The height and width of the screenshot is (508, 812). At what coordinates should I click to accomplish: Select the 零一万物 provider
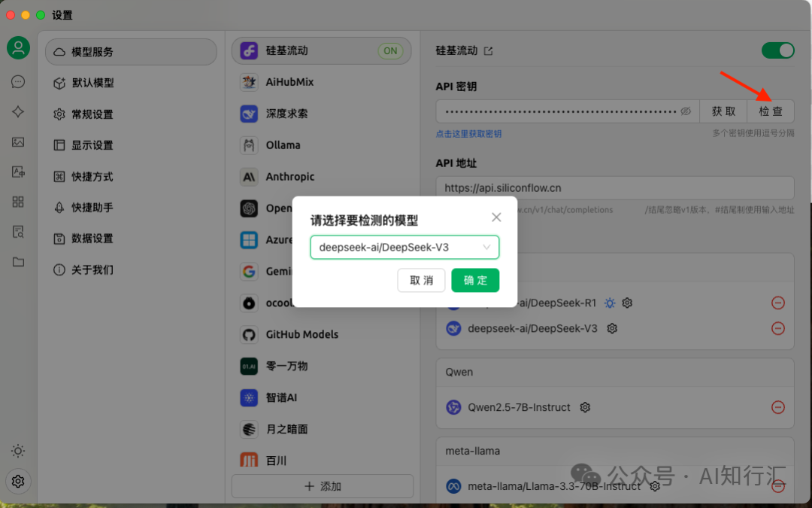pyautogui.click(x=322, y=366)
